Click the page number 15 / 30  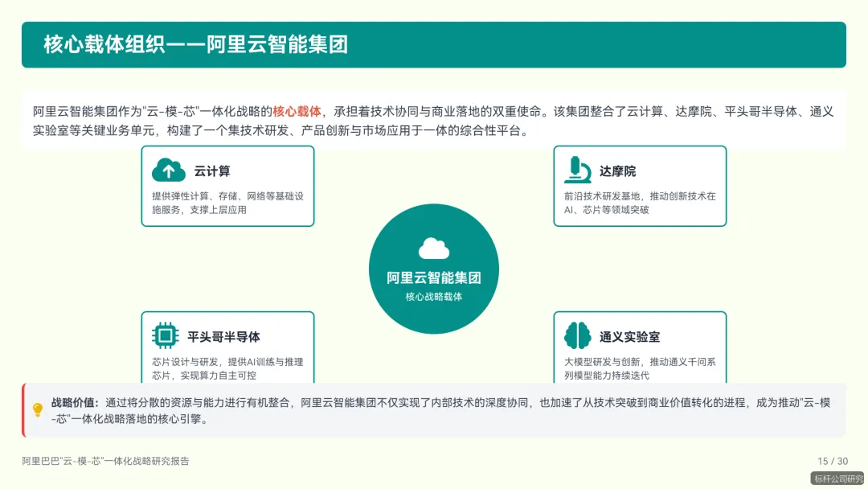click(x=833, y=461)
